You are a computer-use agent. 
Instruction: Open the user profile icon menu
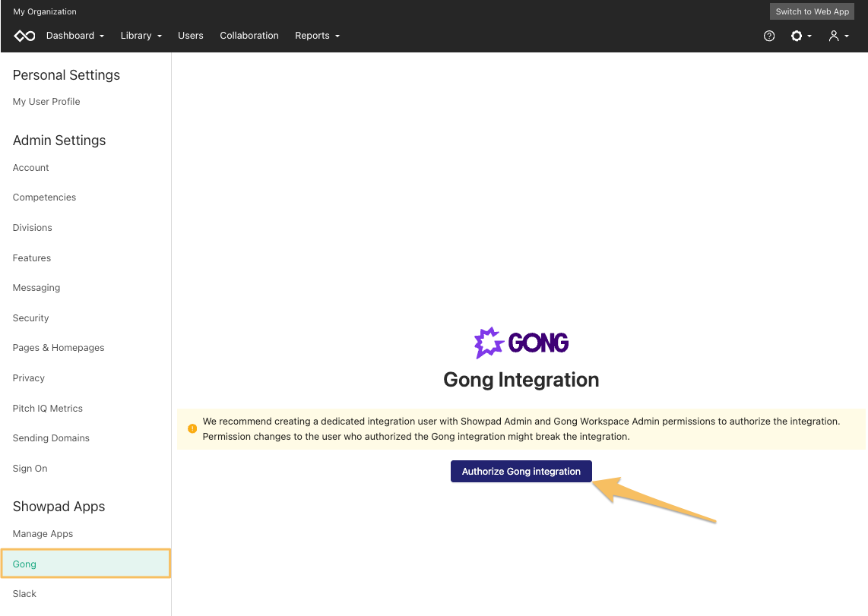click(x=838, y=36)
